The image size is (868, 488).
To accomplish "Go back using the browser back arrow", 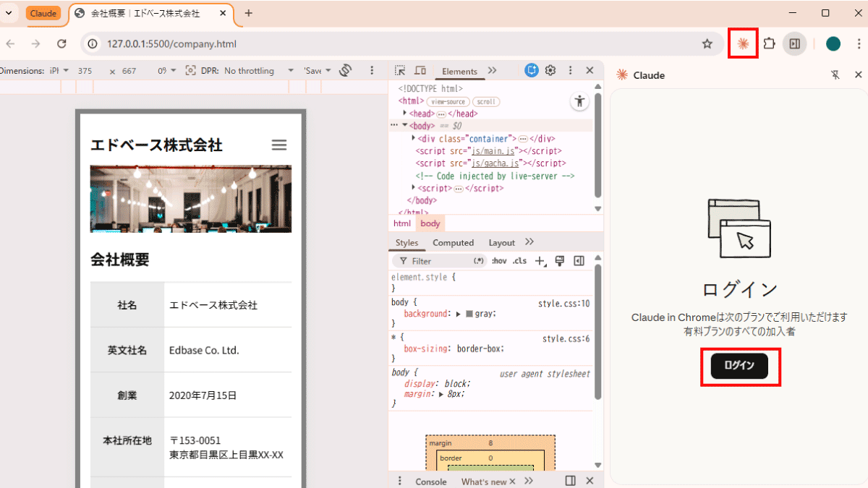I will tap(10, 44).
